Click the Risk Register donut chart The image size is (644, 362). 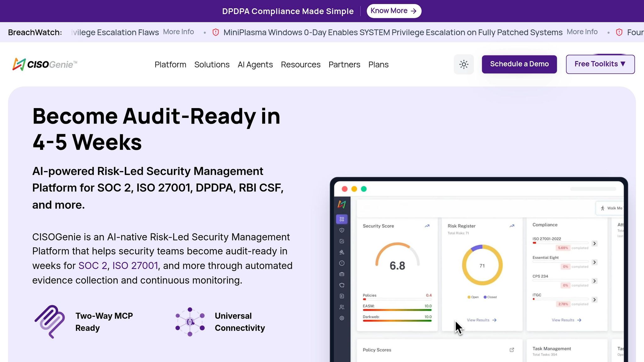click(482, 265)
